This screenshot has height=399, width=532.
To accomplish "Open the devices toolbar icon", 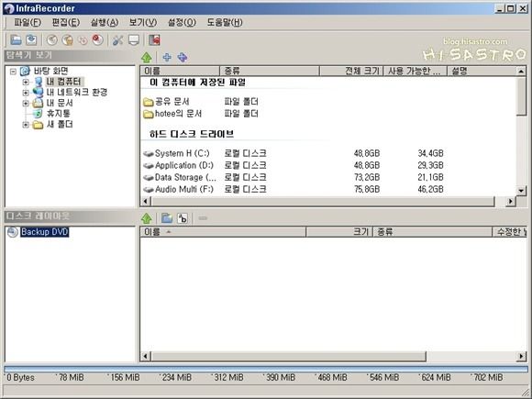I will [x=134, y=40].
